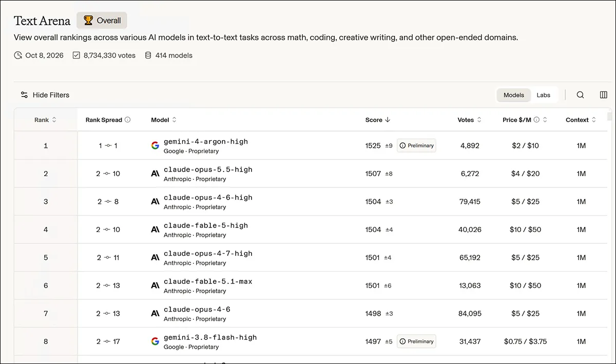616x364 pixels.
Task: Click the 13,063 votes cell
Action: [x=470, y=285]
